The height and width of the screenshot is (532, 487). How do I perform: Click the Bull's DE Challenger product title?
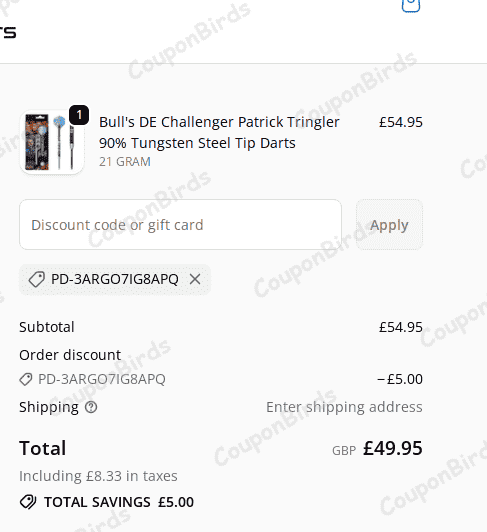(x=219, y=132)
